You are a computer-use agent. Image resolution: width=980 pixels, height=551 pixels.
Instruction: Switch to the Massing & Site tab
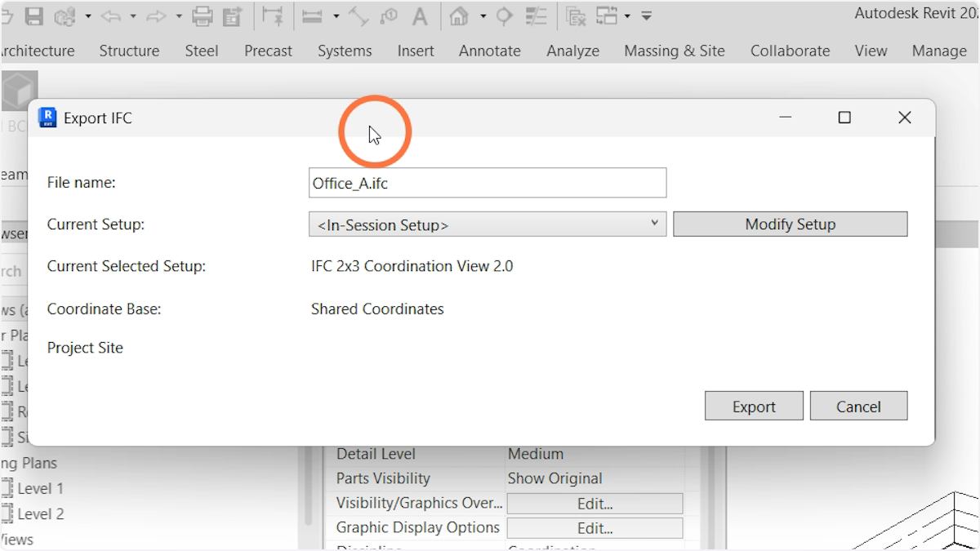coord(674,51)
